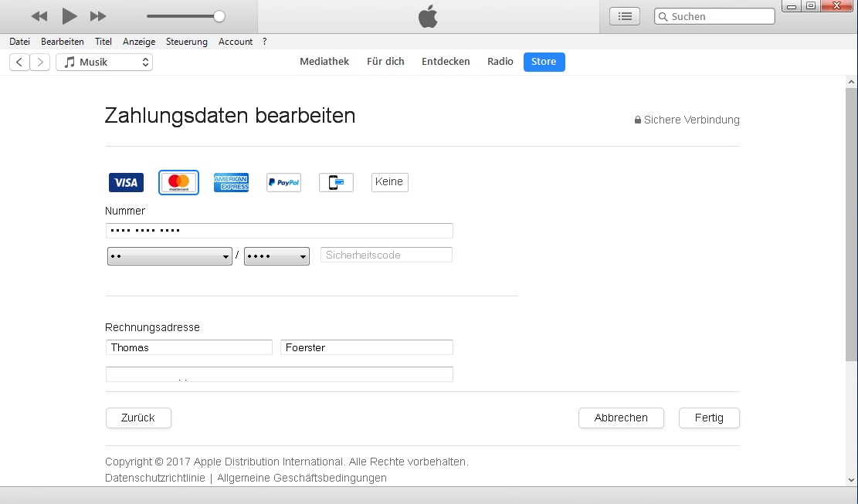Open the expiry year dropdown

(276, 256)
